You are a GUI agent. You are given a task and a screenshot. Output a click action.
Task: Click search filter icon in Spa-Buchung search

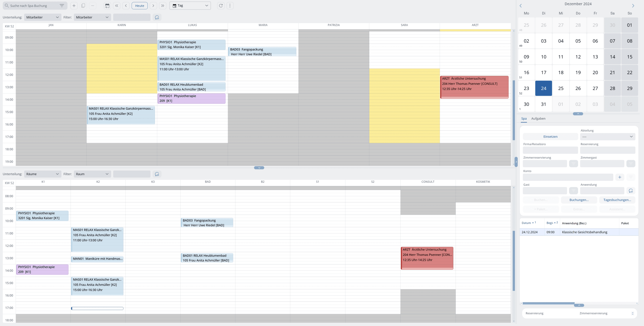pos(62,6)
